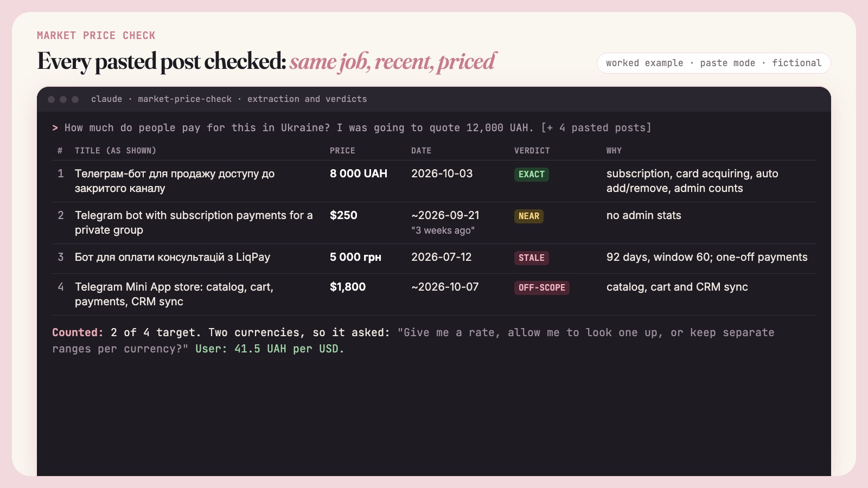Click the pink 'Counted:' label
This screenshot has width=868, height=488.
click(x=78, y=332)
